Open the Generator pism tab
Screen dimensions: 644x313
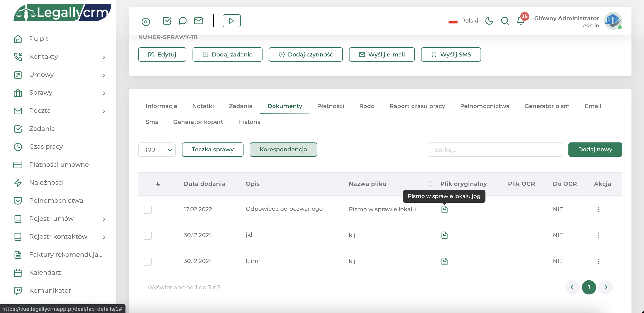pyautogui.click(x=547, y=106)
